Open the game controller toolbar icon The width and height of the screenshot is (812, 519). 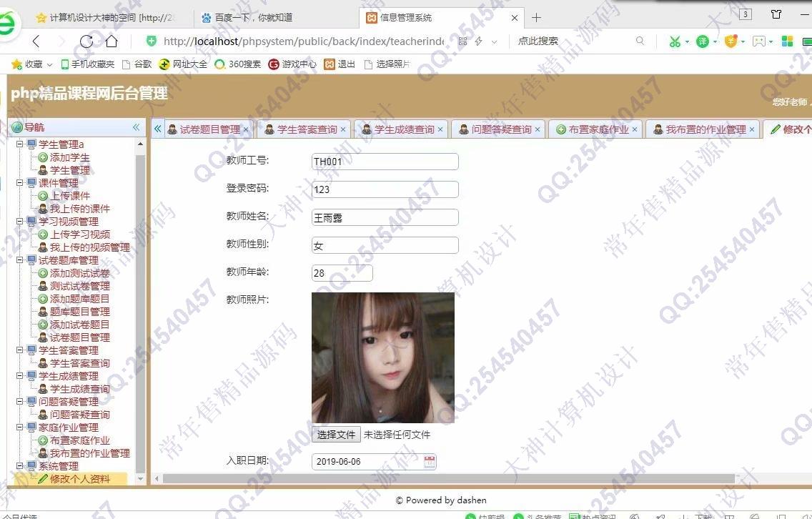pos(758,41)
